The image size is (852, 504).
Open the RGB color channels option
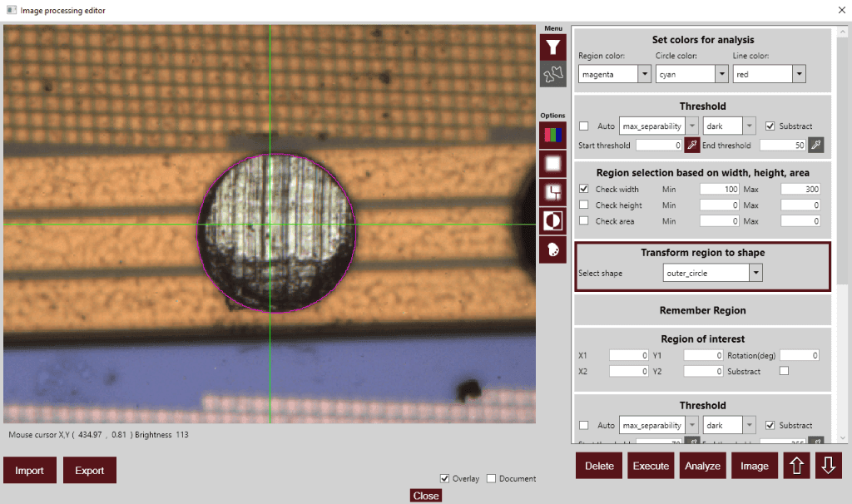[x=552, y=135]
